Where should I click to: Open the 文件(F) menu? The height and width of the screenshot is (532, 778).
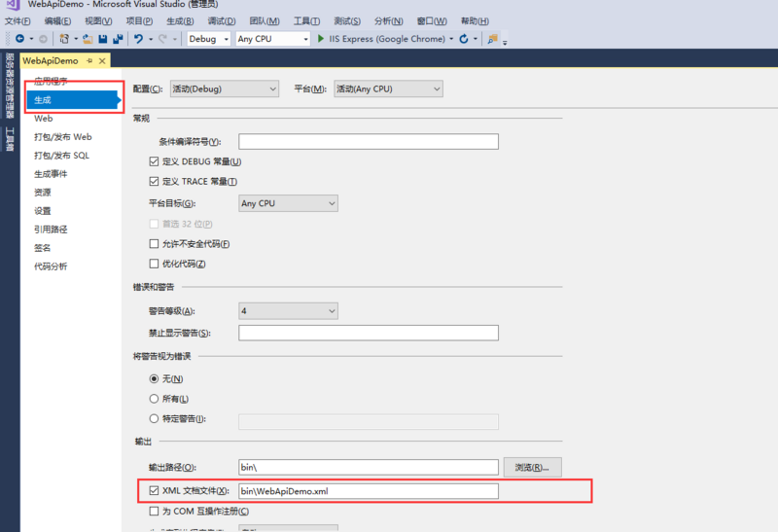click(18, 20)
